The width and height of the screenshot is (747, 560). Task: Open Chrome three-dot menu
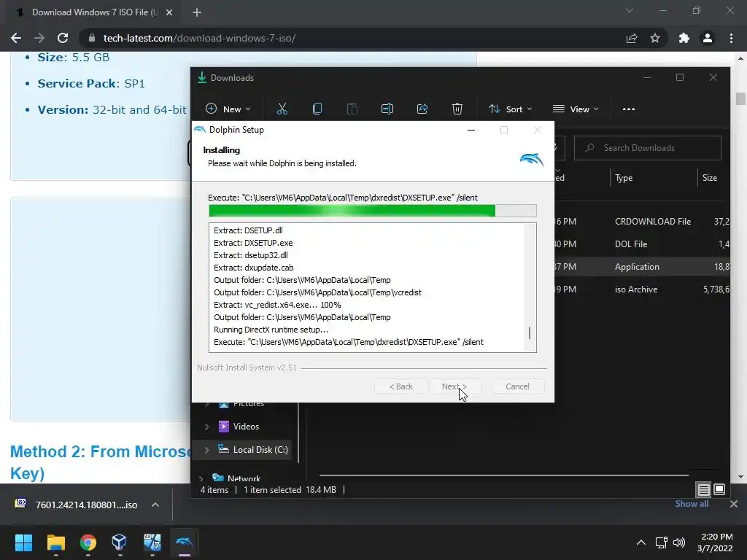pos(731,38)
